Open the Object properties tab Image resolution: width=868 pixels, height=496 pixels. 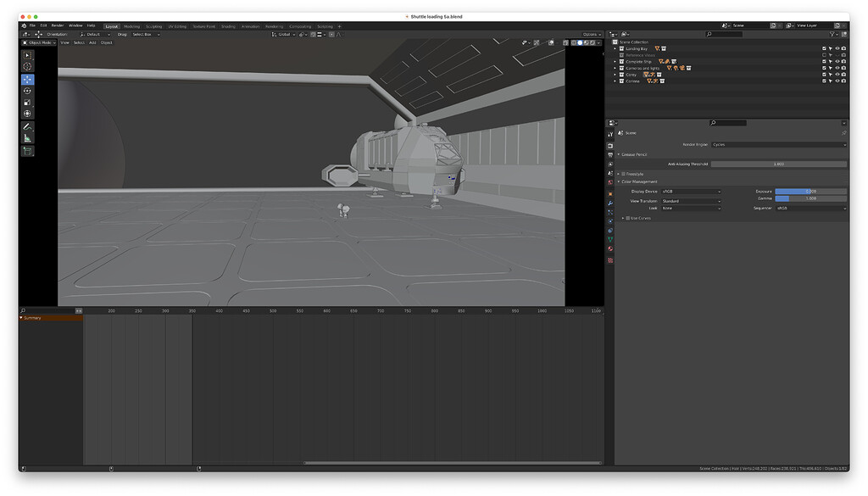click(x=610, y=194)
